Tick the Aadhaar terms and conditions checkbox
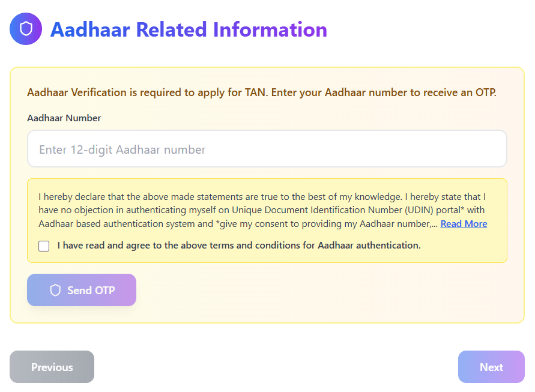 pyautogui.click(x=44, y=246)
